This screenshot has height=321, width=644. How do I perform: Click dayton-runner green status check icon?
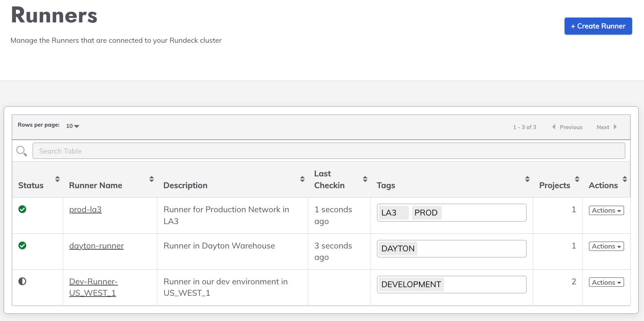(22, 246)
